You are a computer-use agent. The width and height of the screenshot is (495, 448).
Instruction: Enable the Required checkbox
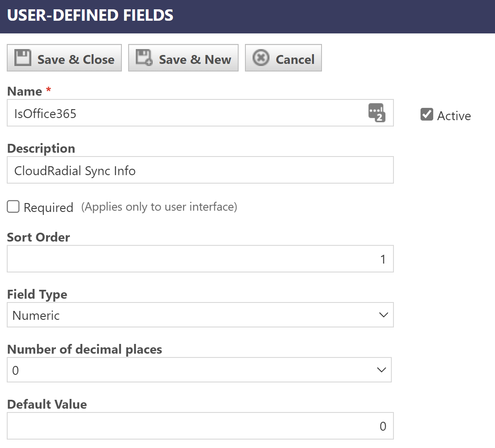(13, 206)
